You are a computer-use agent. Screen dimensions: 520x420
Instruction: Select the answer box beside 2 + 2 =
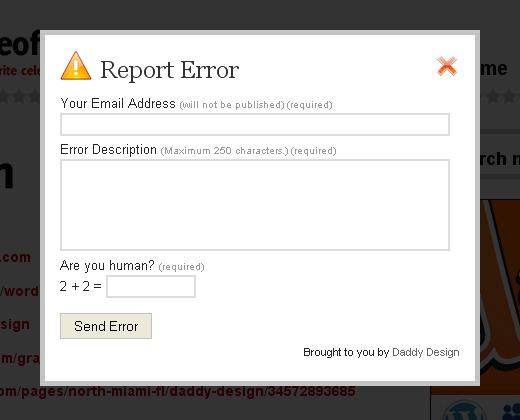point(151,286)
